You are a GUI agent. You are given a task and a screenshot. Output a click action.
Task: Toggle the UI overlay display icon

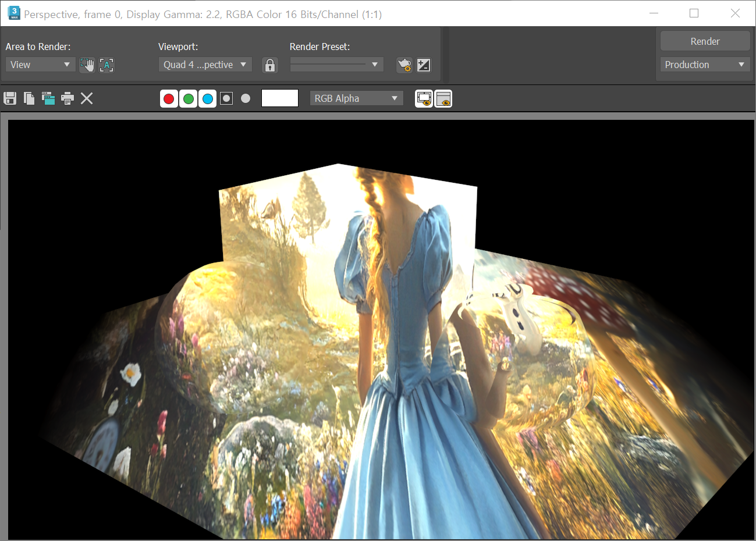tap(424, 99)
